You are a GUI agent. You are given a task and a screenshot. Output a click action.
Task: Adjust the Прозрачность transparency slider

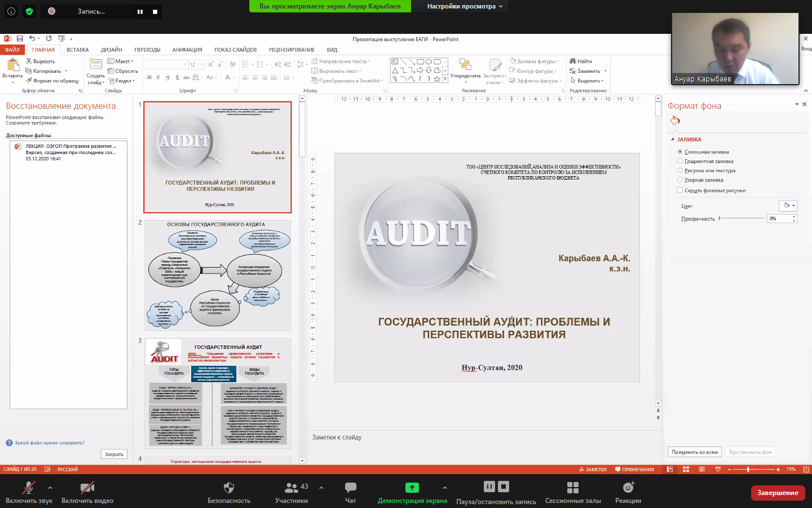pyautogui.click(x=742, y=218)
